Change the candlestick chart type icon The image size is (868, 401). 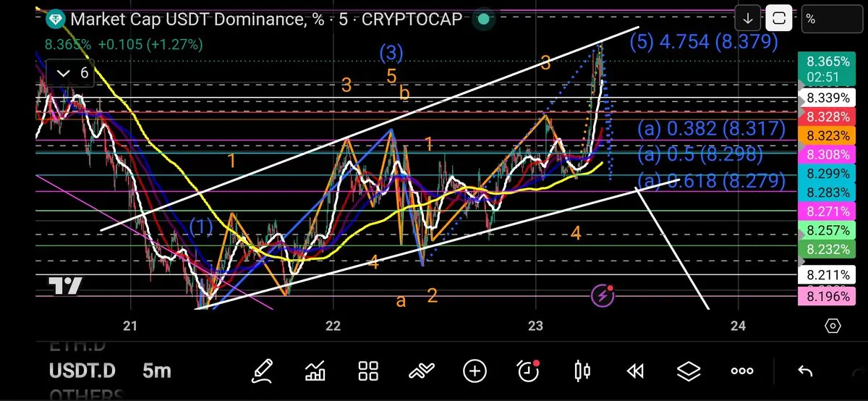point(582,371)
